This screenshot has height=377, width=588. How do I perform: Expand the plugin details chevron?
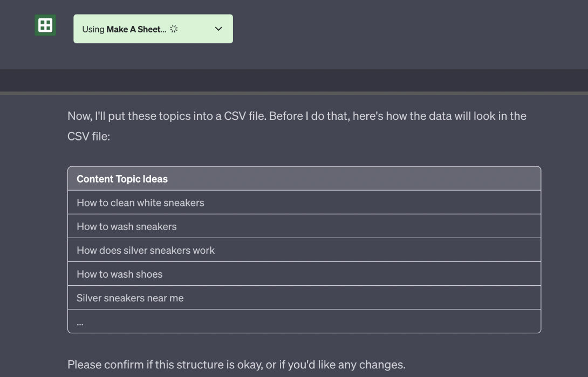(x=218, y=29)
